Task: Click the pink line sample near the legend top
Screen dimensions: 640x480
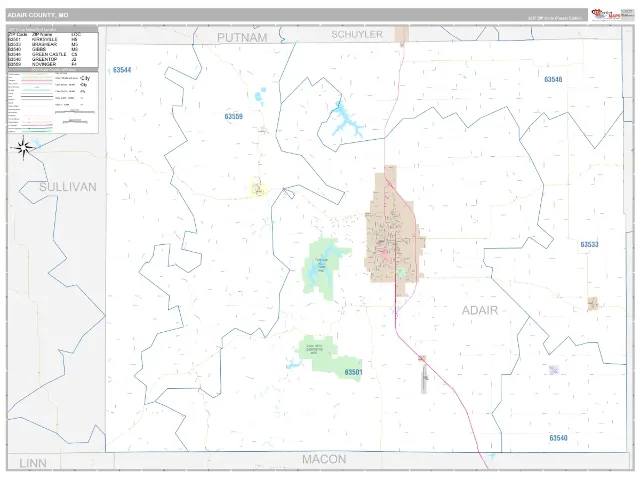Action: pos(37,81)
